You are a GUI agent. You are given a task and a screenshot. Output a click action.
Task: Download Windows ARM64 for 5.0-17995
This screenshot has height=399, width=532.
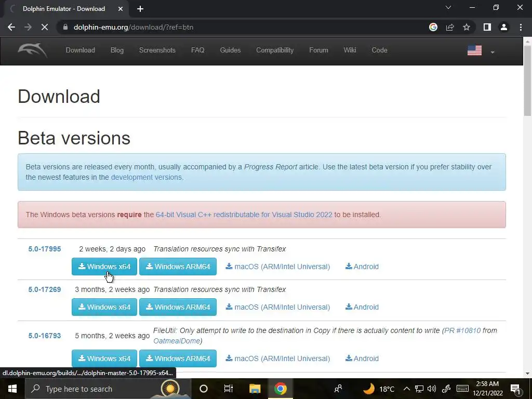point(178,267)
